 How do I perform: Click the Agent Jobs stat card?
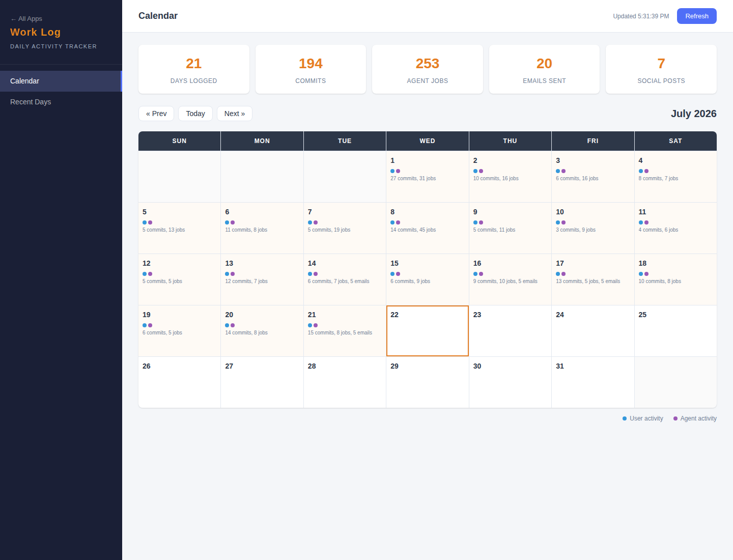tap(428, 69)
